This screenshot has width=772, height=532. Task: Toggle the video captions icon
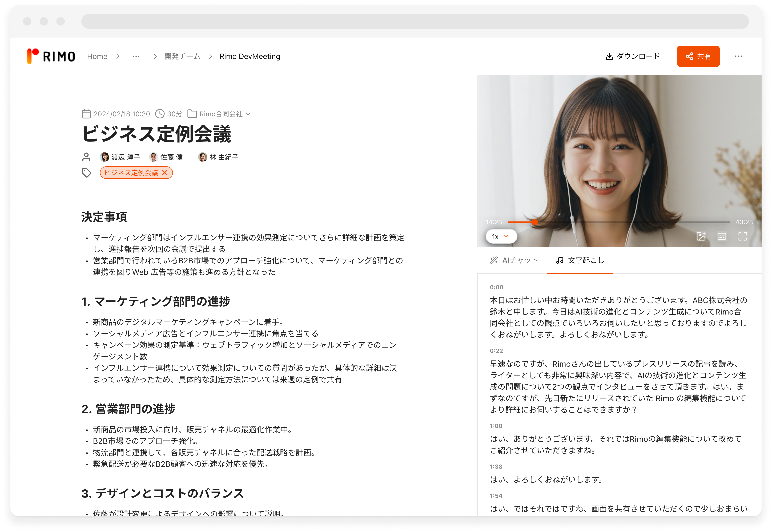click(x=722, y=236)
